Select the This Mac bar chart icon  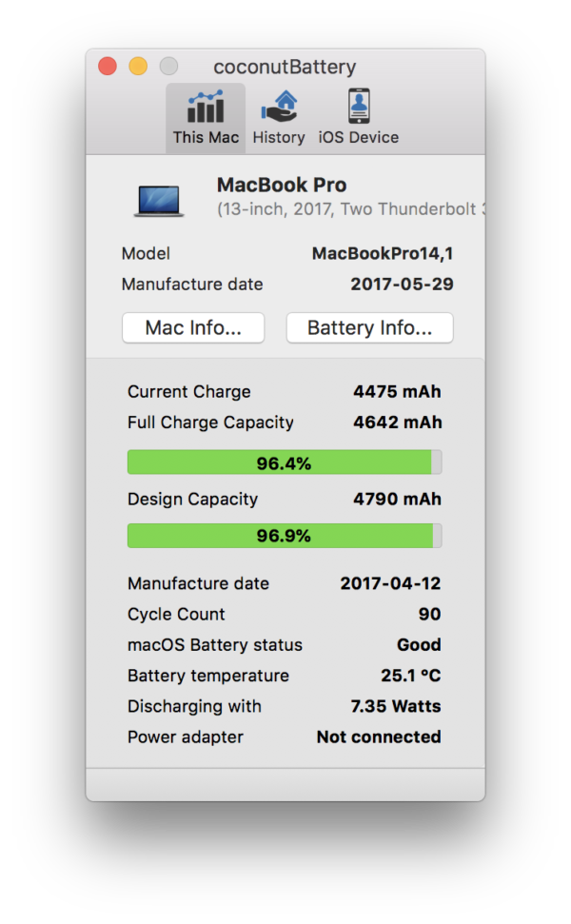(x=206, y=107)
